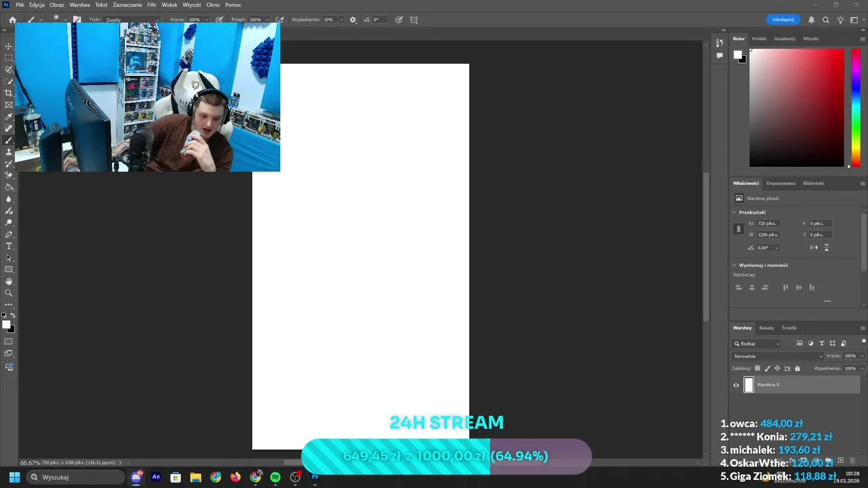Screen dimensions: 868x488
Task: Toggle Quick Mask mode
Action: 9,342
